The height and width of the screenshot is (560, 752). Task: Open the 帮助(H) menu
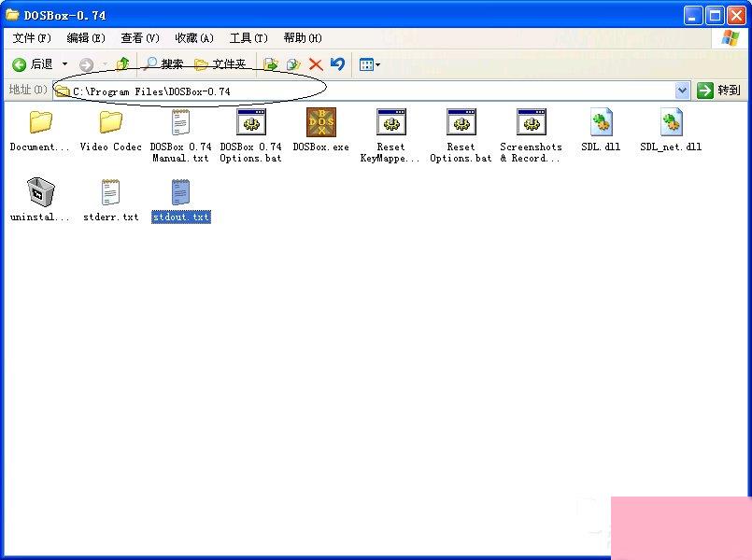click(303, 38)
